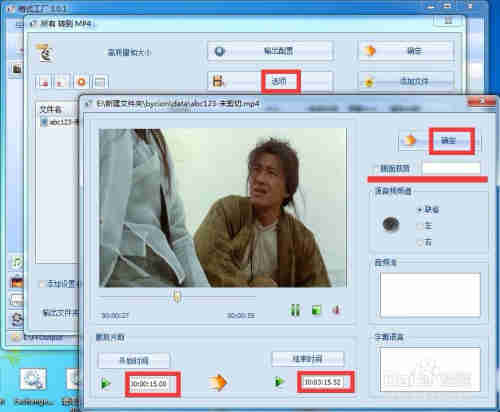Image resolution: width=500 pixels, height=412 pixels.
Task: Close the video clip dialog
Action: point(482,101)
